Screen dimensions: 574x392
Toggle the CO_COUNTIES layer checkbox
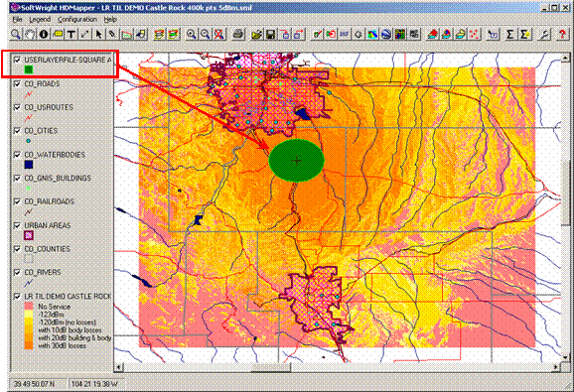tap(17, 249)
